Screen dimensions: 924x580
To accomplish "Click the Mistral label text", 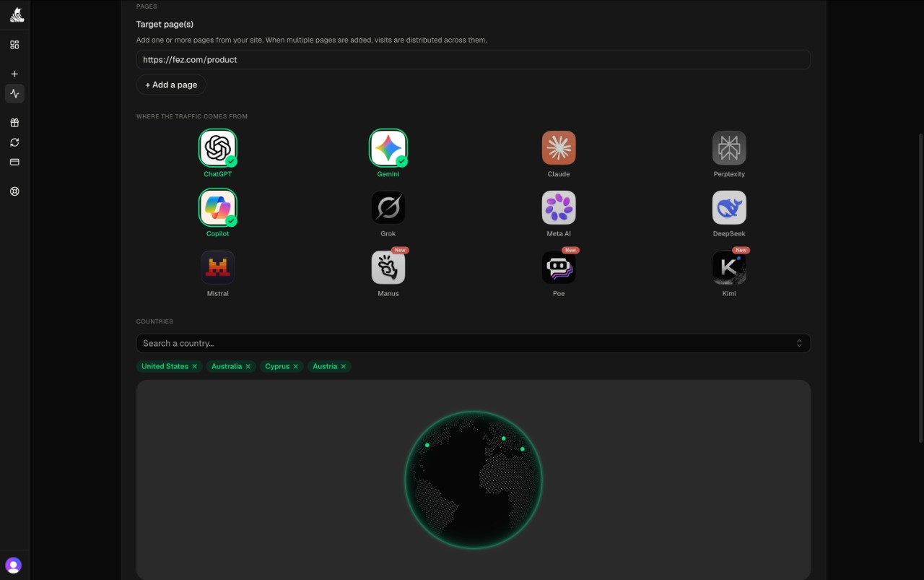I will point(218,294).
